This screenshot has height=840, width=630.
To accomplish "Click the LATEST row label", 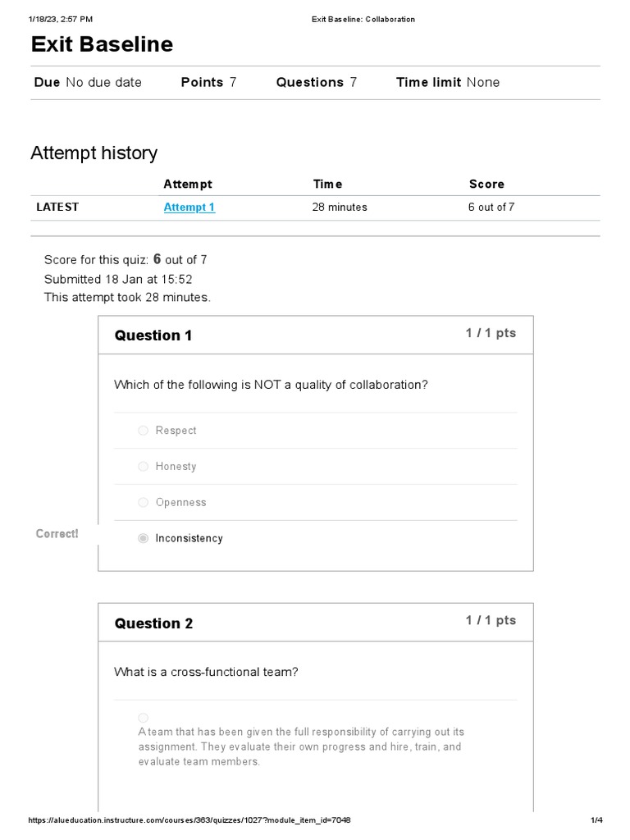I will click(x=57, y=208).
